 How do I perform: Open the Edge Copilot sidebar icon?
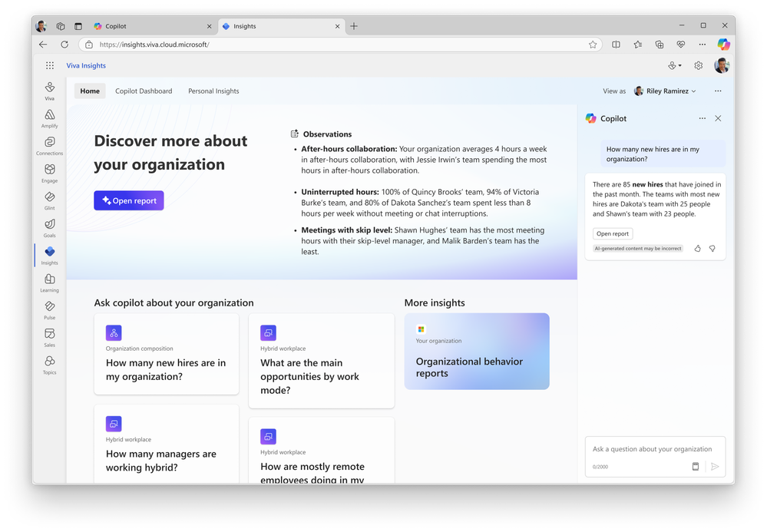pos(723,45)
